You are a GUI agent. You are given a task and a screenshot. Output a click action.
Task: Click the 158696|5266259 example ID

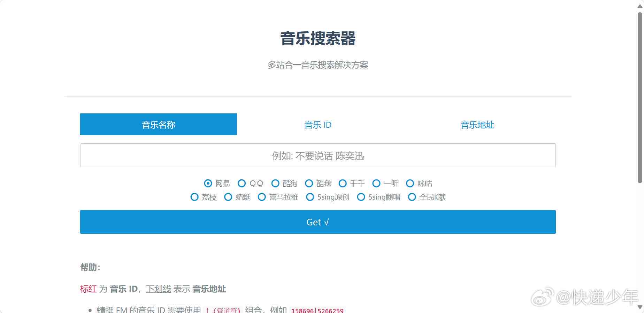317,310
